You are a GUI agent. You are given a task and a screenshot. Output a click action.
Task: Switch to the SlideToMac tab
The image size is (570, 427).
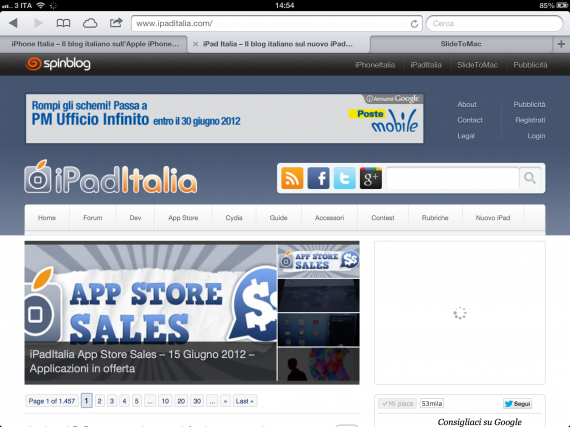(x=461, y=44)
